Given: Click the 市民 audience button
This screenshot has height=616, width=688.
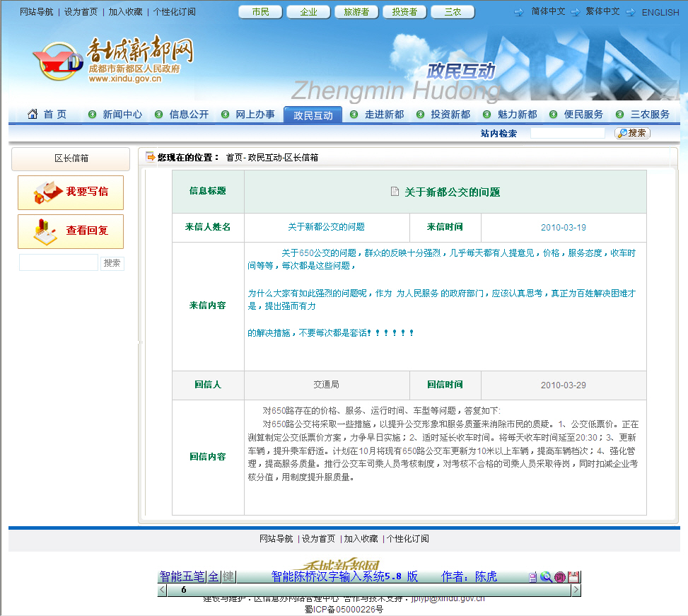Looking at the screenshot, I should [x=261, y=12].
